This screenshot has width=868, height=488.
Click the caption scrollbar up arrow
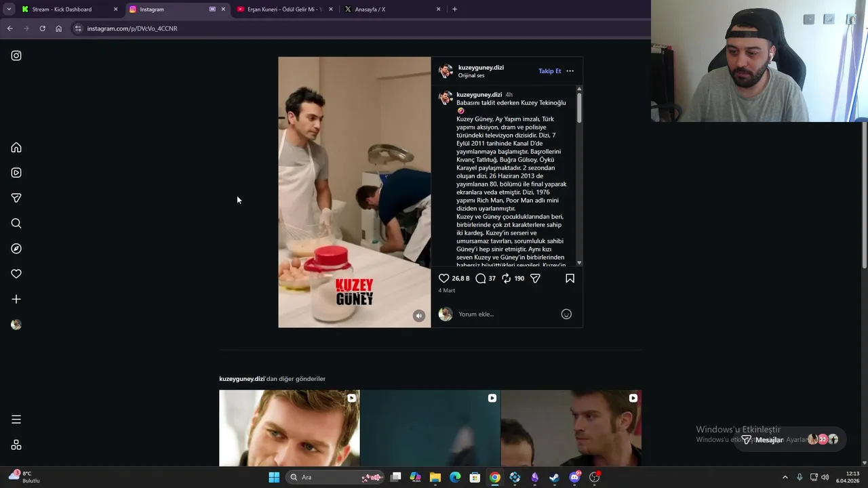[x=579, y=89]
